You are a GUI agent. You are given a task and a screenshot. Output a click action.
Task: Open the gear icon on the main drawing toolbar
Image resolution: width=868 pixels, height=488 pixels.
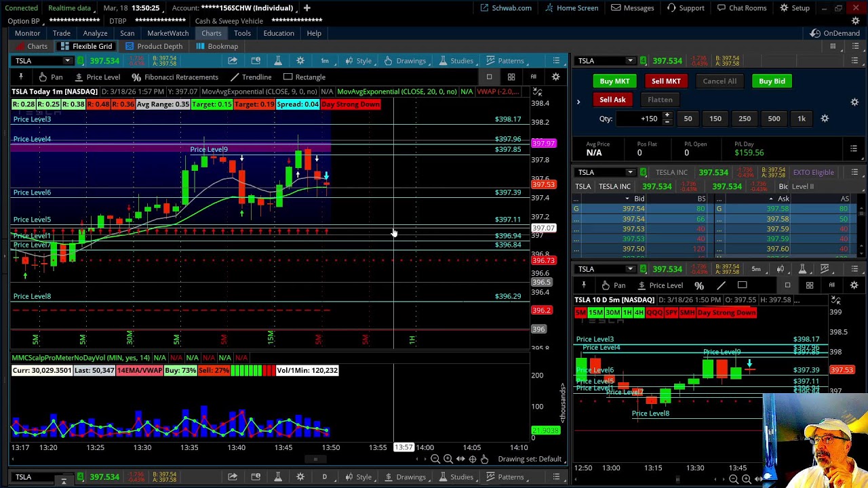point(555,77)
